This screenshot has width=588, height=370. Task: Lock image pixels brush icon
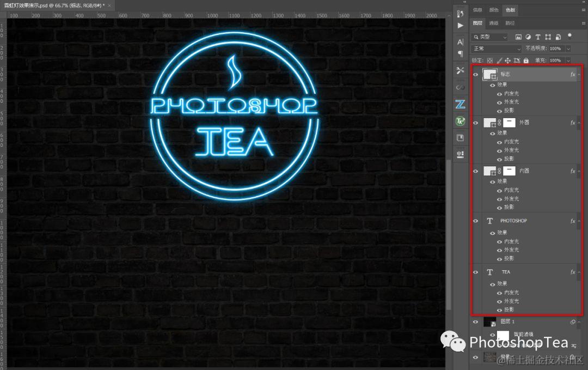499,60
